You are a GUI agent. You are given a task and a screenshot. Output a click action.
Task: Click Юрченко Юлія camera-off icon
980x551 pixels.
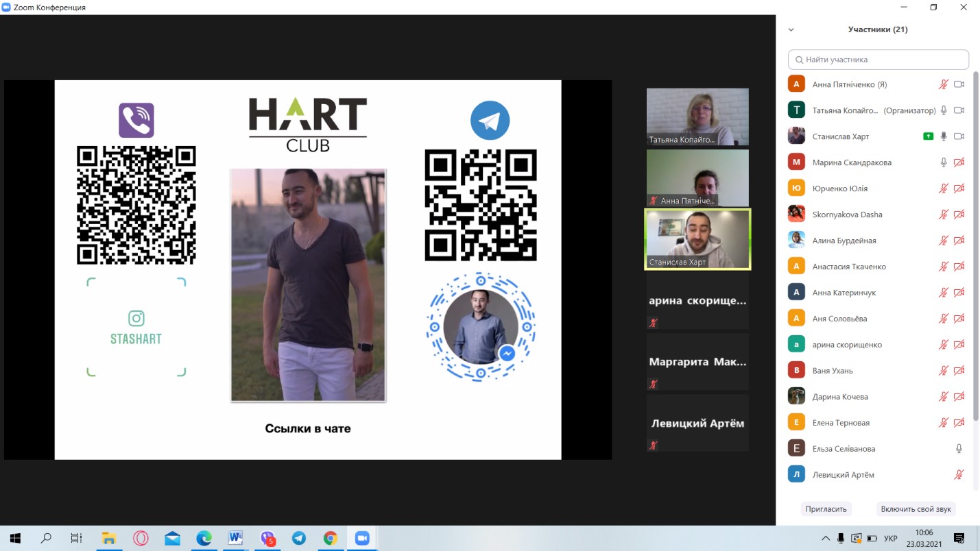959,188
